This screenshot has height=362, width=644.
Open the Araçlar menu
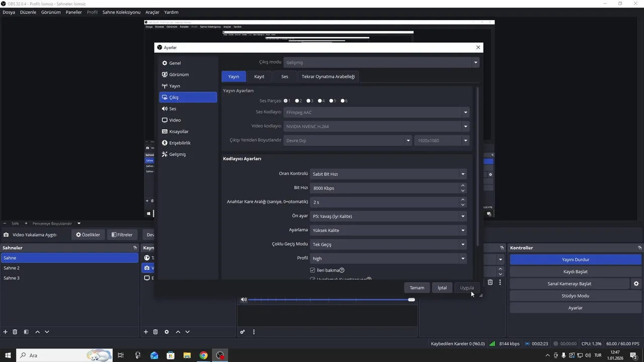coord(152,12)
